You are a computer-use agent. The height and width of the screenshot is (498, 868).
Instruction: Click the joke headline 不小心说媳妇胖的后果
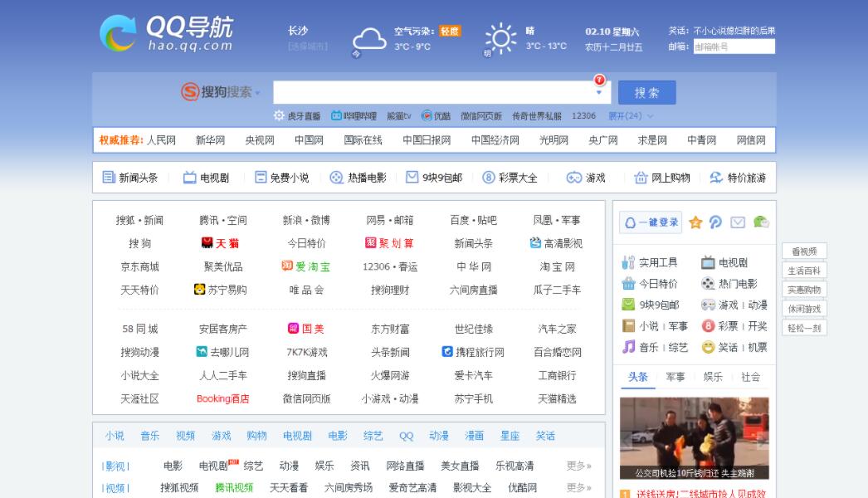(x=734, y=31)
